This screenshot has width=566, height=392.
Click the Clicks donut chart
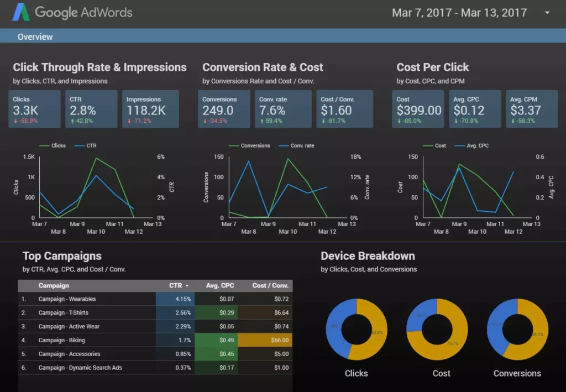pyautogui.click(x=356, y=330)
